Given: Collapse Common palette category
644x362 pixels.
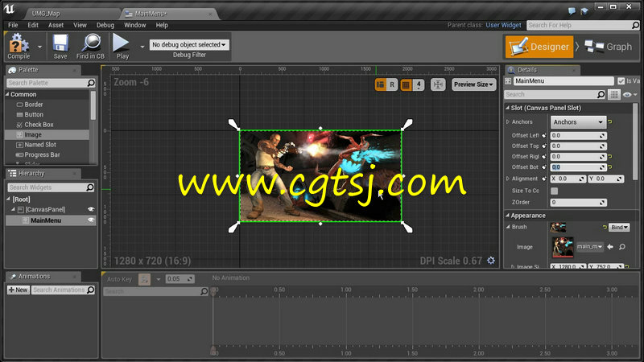Looking at the screenshot, I should (7, 94).
